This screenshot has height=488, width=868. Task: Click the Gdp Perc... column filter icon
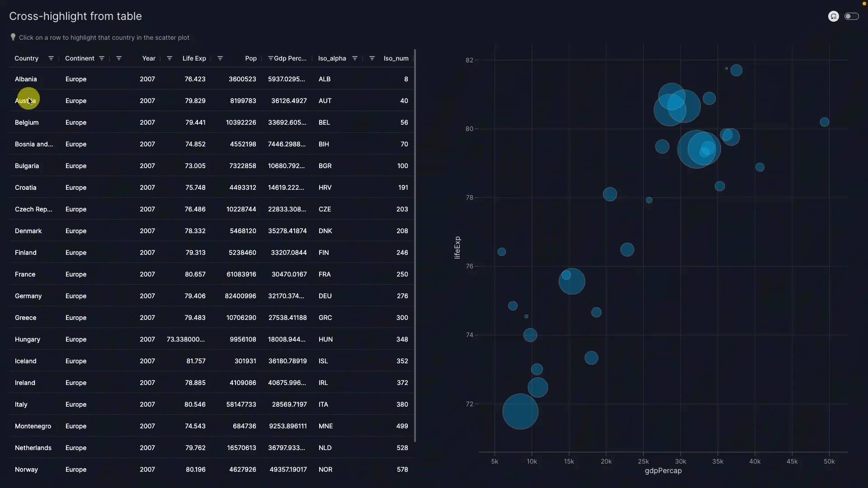point(270,58)
